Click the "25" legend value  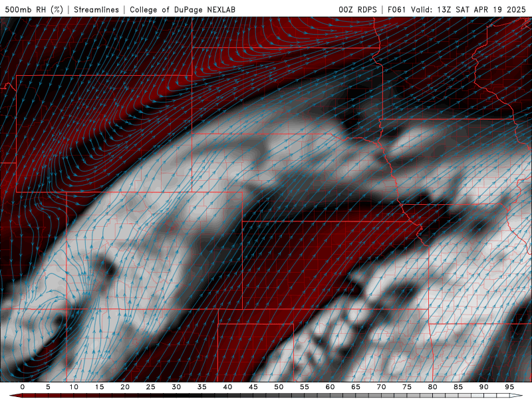(x=151, y=387)
